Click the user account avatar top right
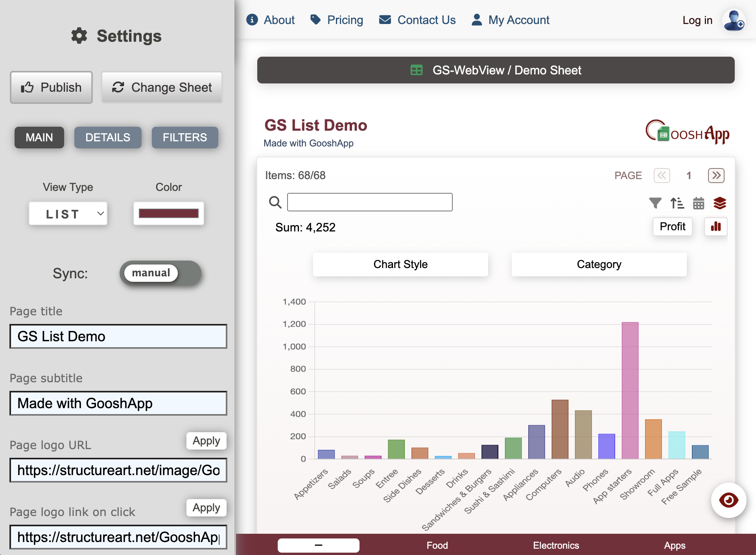This screenshot has height=555, width=756. coord(733,20)
